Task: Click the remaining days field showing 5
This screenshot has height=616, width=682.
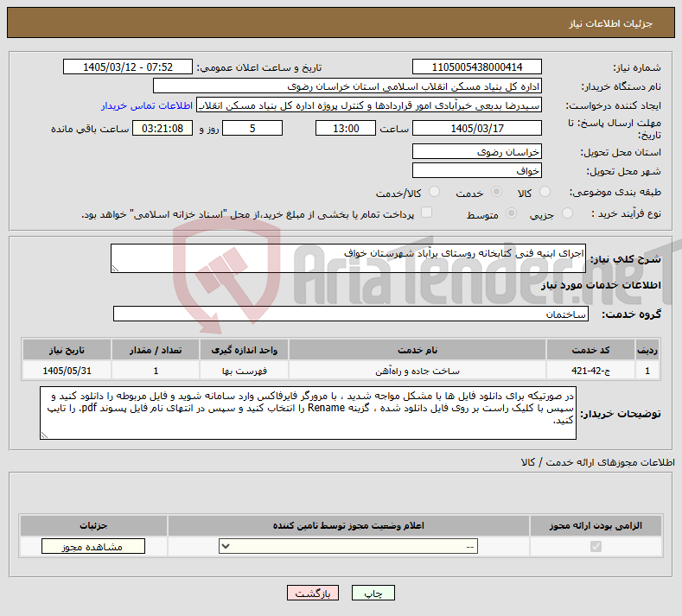Action: click(x=252, y=128)
